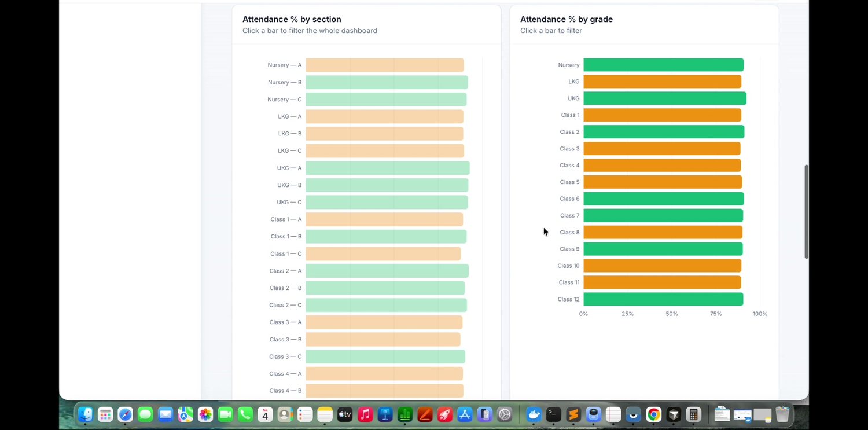
Task: Filter by the Class 3 — A bar
Action: [384, 322]
